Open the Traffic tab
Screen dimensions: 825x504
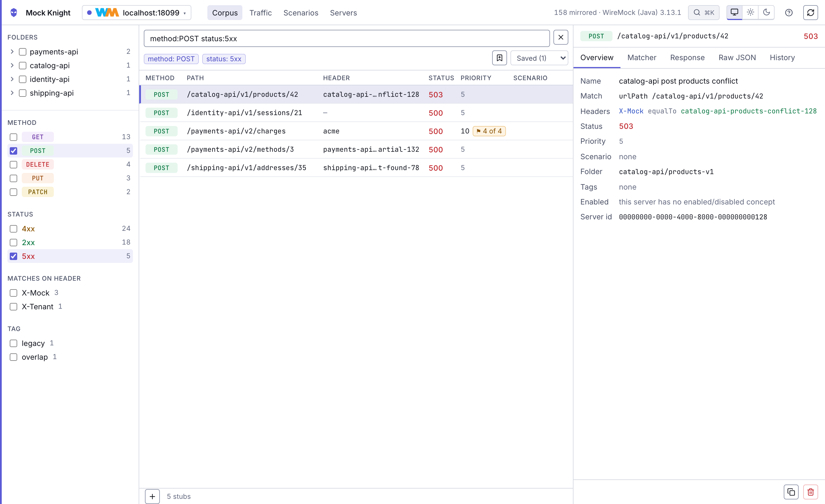[x=260, y=13]
